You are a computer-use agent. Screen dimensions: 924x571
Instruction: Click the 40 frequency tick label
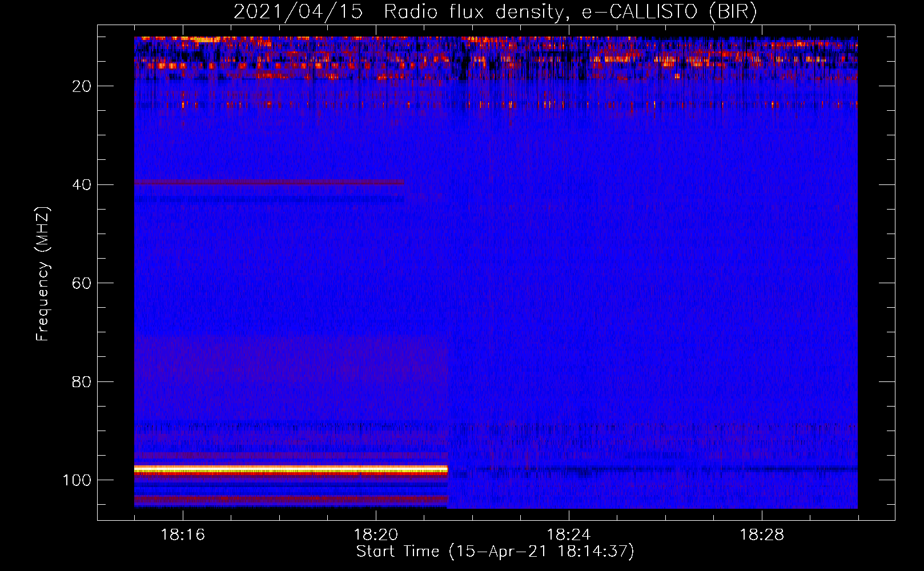82,185
